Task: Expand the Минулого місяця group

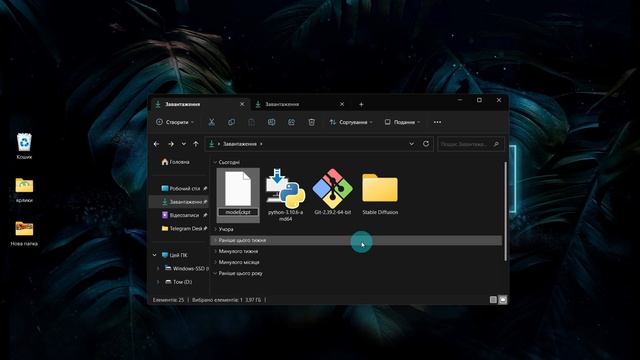Action: (x=215, y=262)
